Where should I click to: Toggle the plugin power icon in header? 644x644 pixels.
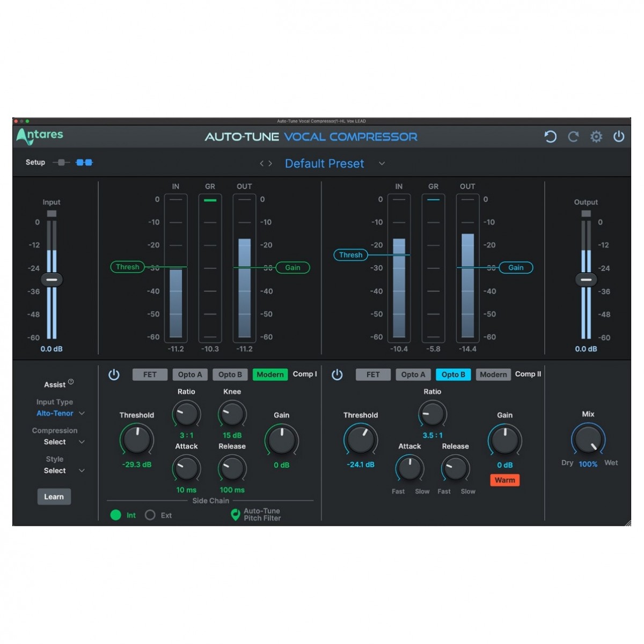(x=619, y=137)
